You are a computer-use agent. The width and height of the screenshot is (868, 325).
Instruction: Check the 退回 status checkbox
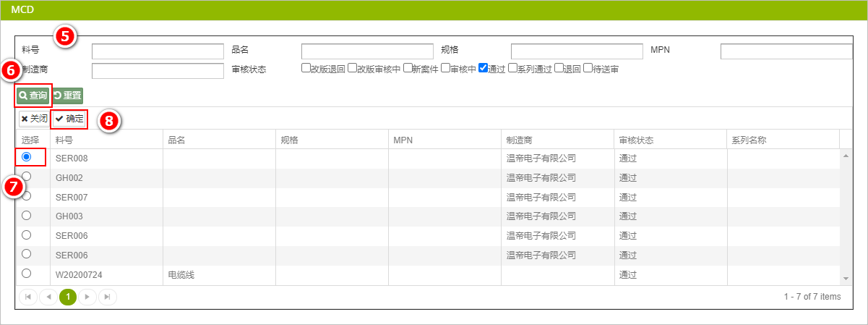pos(559,69)
